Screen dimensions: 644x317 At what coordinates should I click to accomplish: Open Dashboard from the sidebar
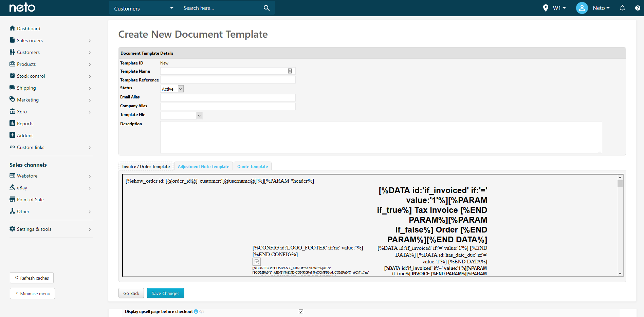(29, 29)
